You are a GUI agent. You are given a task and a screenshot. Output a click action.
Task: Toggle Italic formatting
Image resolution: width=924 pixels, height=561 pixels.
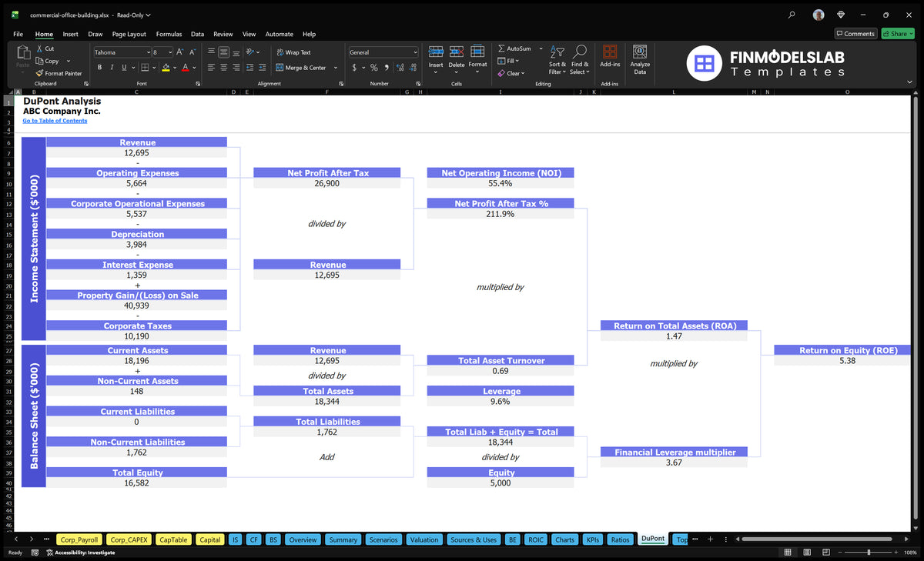tap(112, 68)
